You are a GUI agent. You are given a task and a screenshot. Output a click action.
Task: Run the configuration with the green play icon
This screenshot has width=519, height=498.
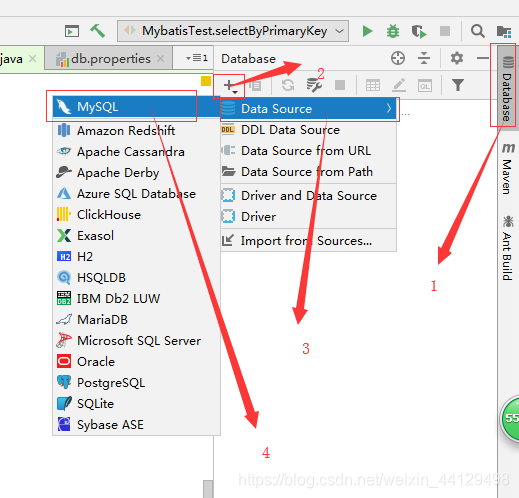pyautogui.click(x=367, y=31)
